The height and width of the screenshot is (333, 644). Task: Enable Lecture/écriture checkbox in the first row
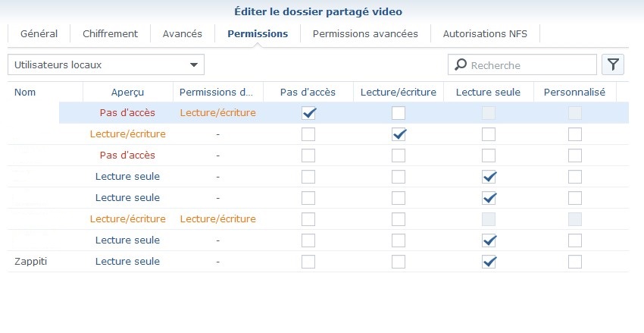tap(399, 113)
